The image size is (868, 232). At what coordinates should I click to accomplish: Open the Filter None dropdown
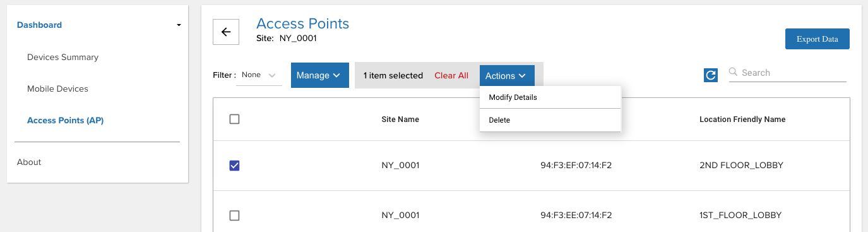pos(259,75)
